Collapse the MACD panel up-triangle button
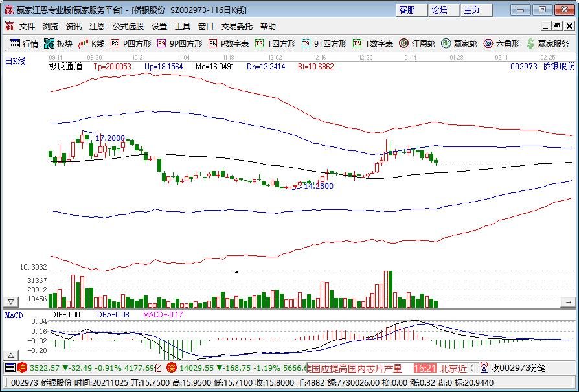The image size is (579, 392). [x=11, y=356]
